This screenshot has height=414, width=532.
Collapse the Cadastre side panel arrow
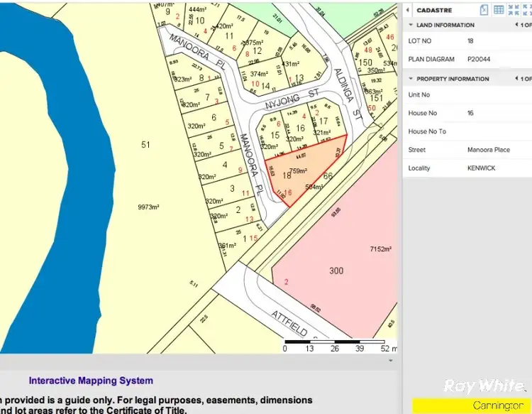click(408, 10)
